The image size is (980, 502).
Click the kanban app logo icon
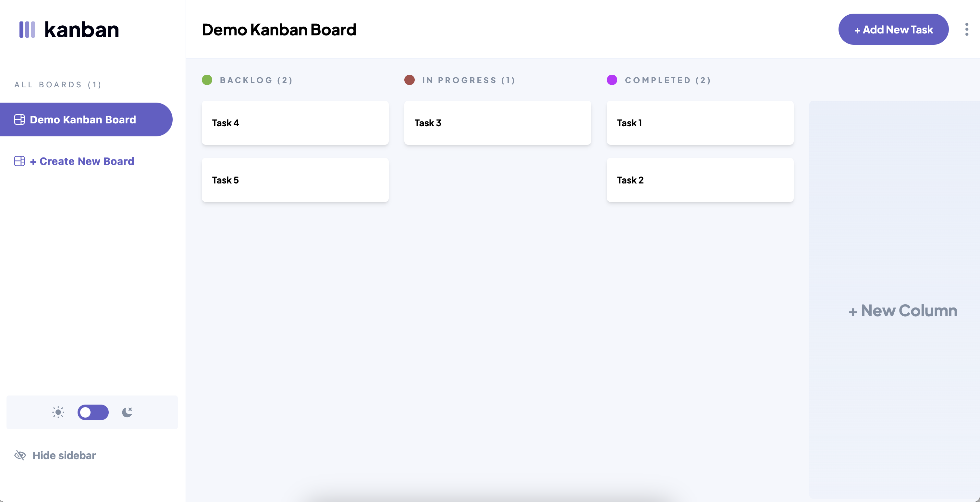(27, 29)
